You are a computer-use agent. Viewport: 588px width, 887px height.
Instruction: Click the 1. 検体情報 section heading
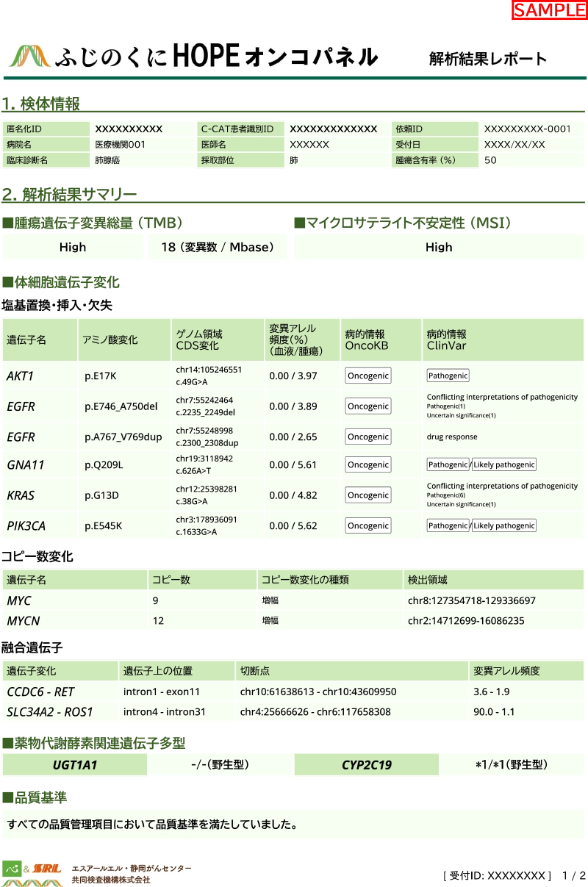40,103
